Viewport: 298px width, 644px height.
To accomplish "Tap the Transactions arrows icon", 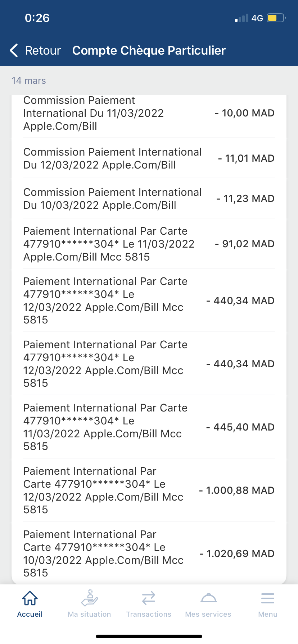I will (x=149, y=598).
